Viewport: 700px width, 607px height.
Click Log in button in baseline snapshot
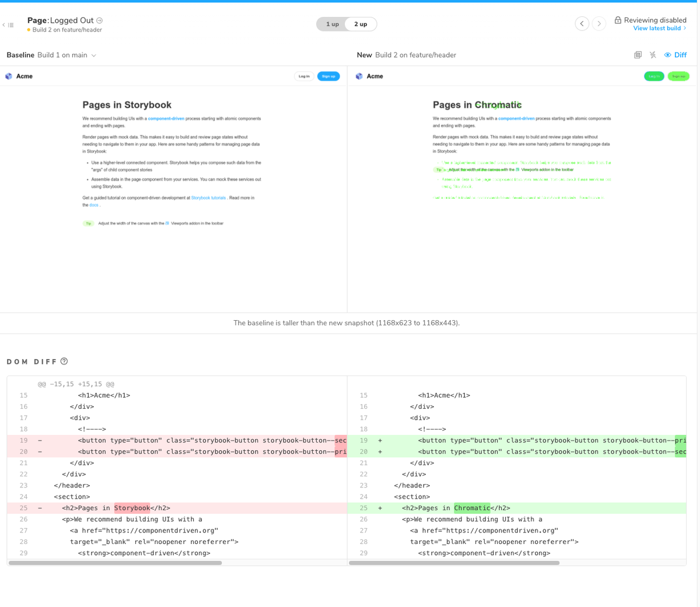(x=304, y=76)
